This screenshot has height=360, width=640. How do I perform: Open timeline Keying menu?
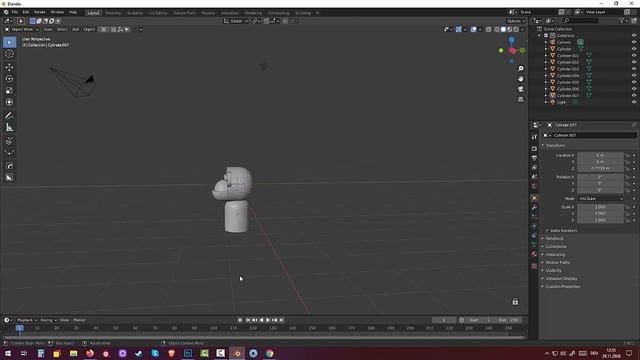48,320
